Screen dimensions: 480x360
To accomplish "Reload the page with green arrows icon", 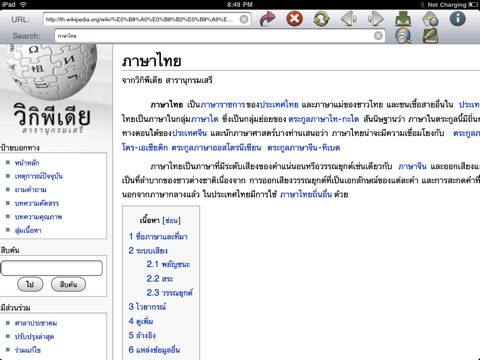I will point(322,18).
